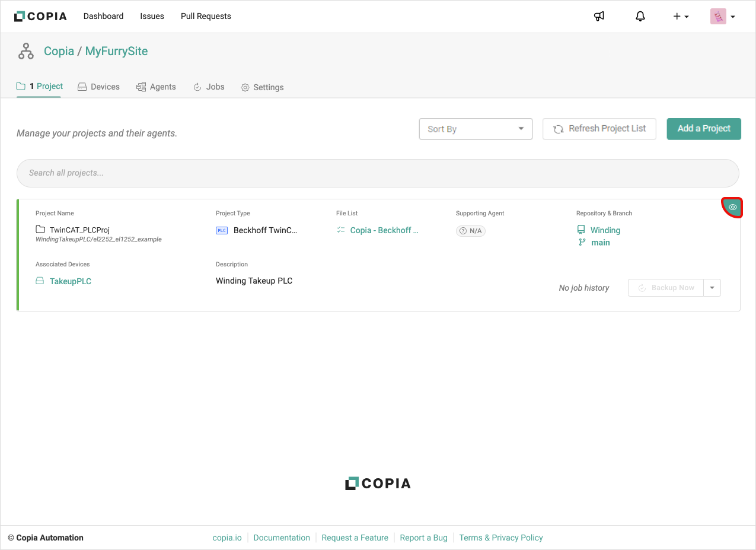Open the Sort By dropdown
The image size is (756, 550).
[476, 129]
